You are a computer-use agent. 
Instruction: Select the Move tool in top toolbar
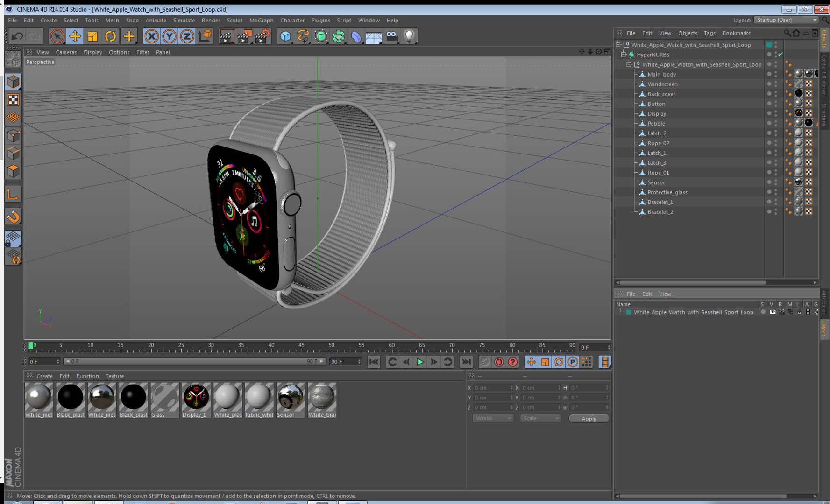(x=75, y=36)
